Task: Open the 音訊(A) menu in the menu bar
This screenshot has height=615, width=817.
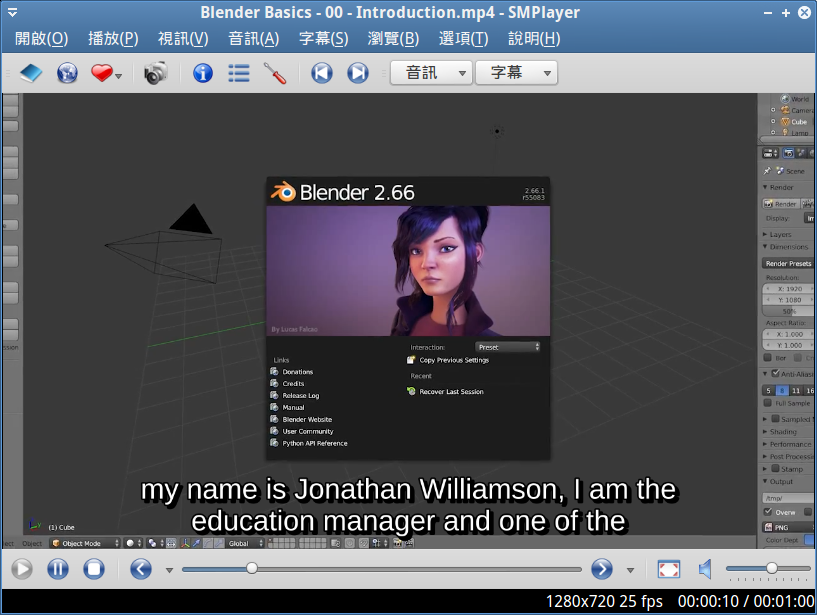Action: [254, 39]
